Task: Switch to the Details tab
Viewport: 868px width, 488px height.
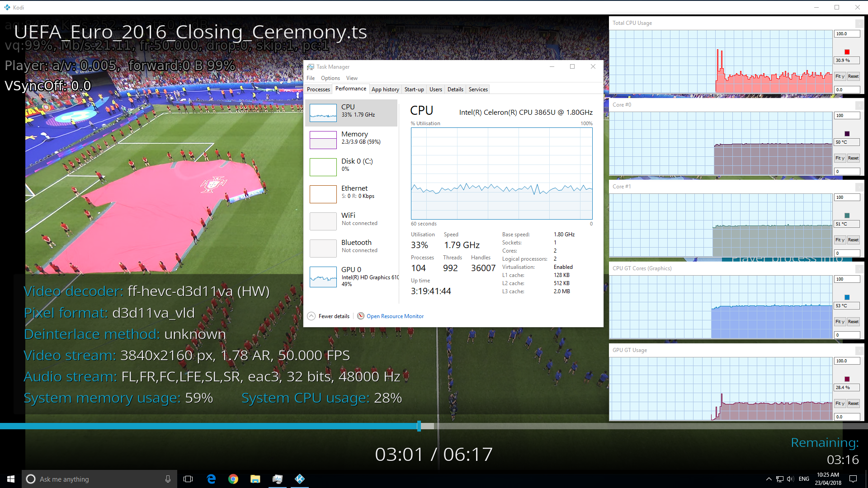Action: click(x=455, y=89)
